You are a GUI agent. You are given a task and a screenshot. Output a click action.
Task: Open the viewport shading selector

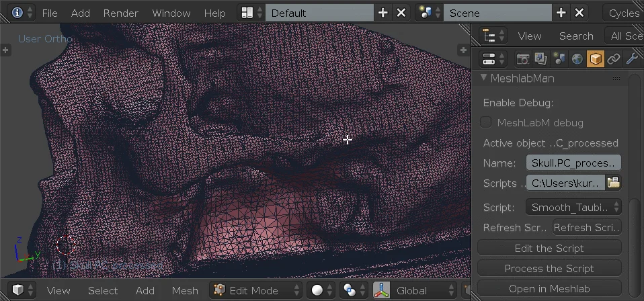[321, 290]
